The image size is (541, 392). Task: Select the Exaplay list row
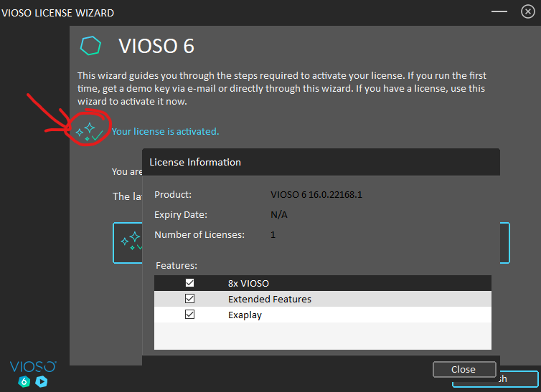323,315
